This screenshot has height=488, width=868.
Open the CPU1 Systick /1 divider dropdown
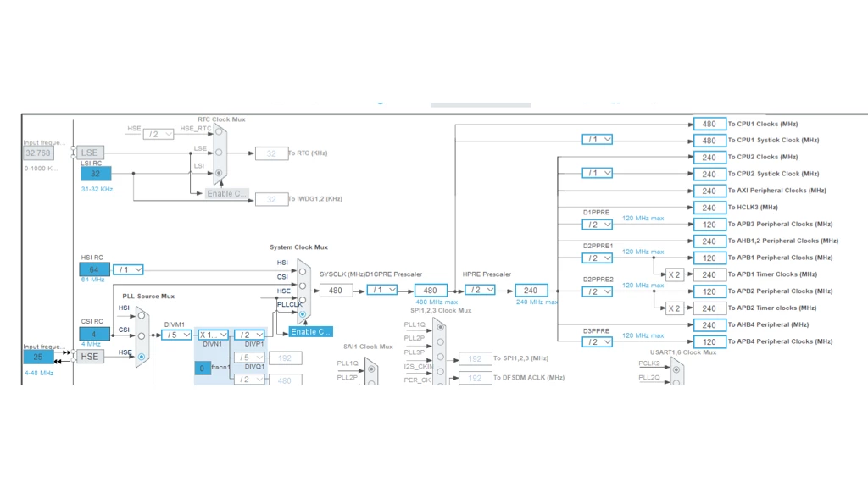tap(598, 140)
